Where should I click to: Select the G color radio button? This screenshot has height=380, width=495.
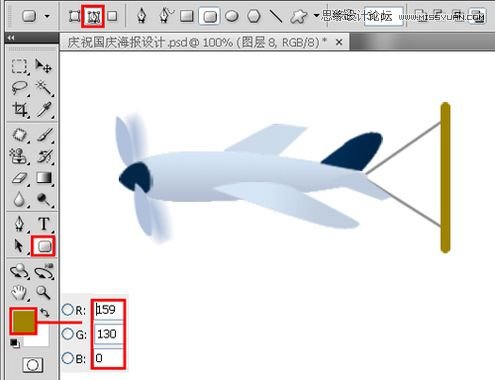(x=67, y=334)
